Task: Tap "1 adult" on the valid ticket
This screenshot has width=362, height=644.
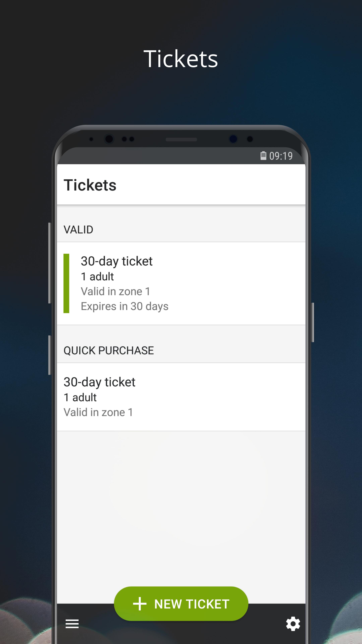Action: tap(97, 277)
